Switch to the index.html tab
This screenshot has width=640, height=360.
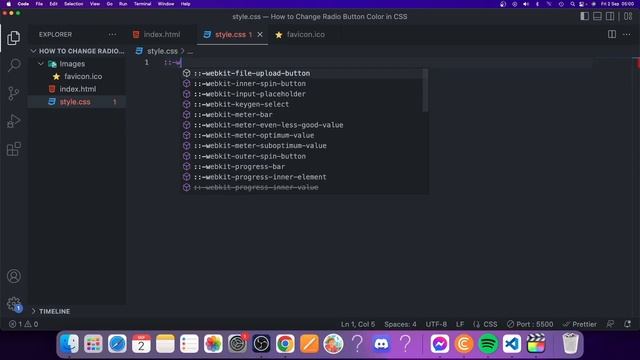(162, 35)
